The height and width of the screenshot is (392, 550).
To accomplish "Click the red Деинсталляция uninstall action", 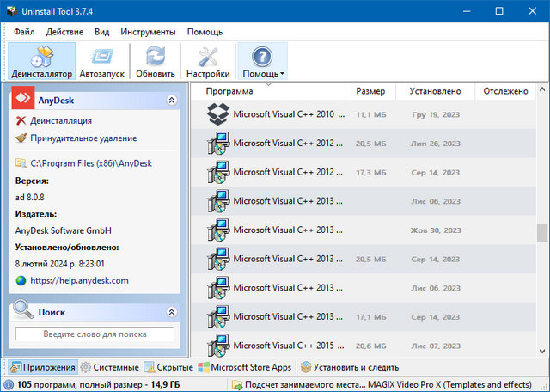I will point(60,121).
